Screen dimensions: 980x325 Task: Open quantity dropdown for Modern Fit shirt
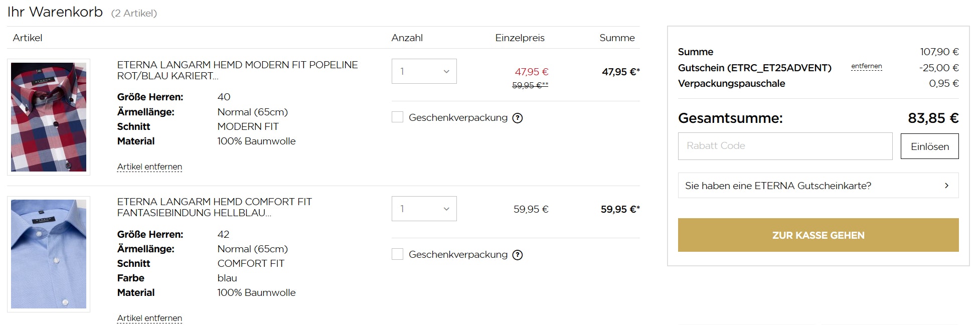click(424, 71)
